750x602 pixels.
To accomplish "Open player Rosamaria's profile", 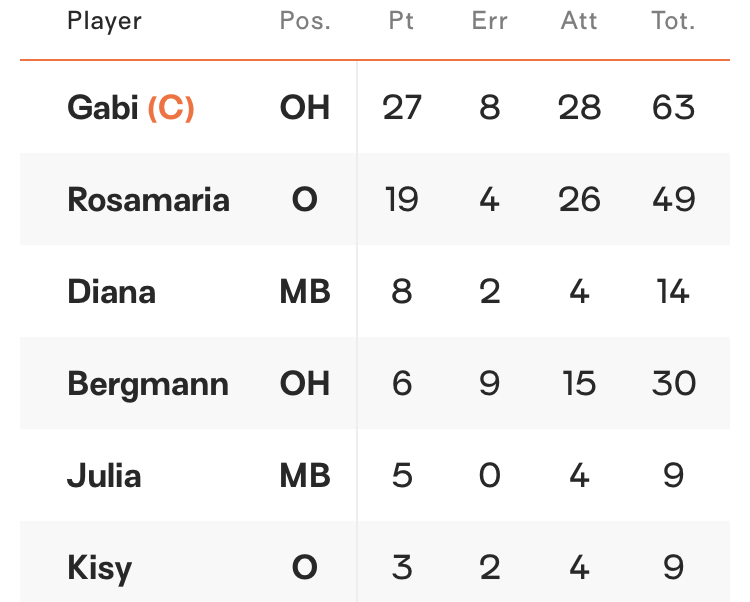I will [x=148, y=199].
